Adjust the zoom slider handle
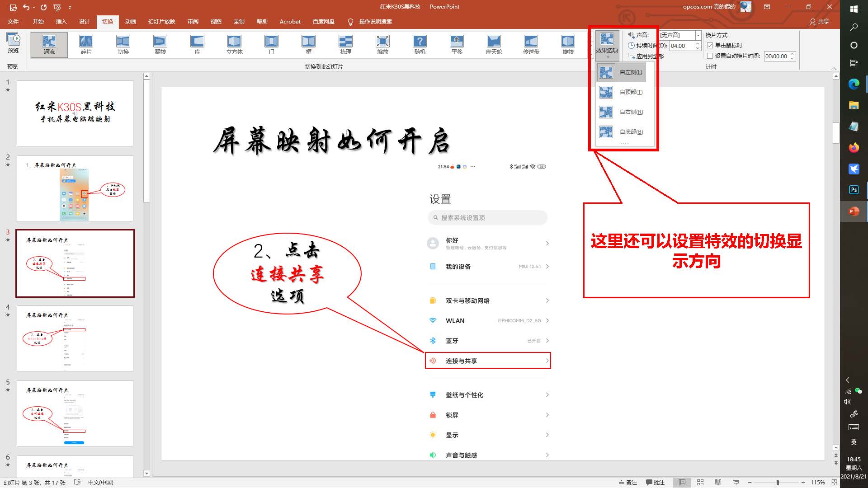This screenshot has height=488, width=868. [778, 483]
